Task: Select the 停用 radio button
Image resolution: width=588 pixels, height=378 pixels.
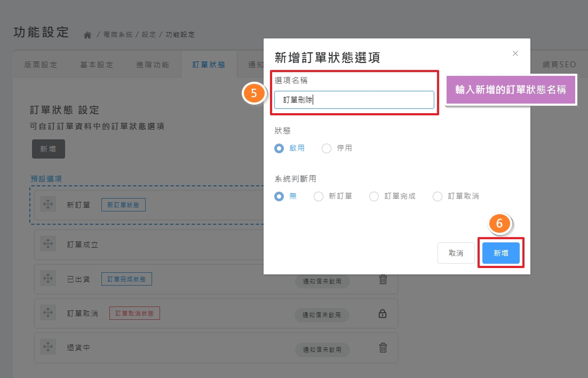Action: click(327, 148)
